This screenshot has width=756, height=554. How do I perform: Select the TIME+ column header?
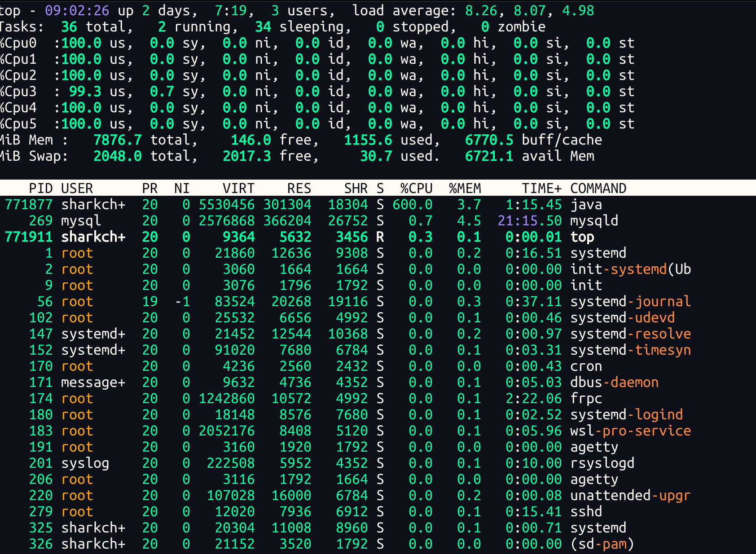click(x=541, y=188)
